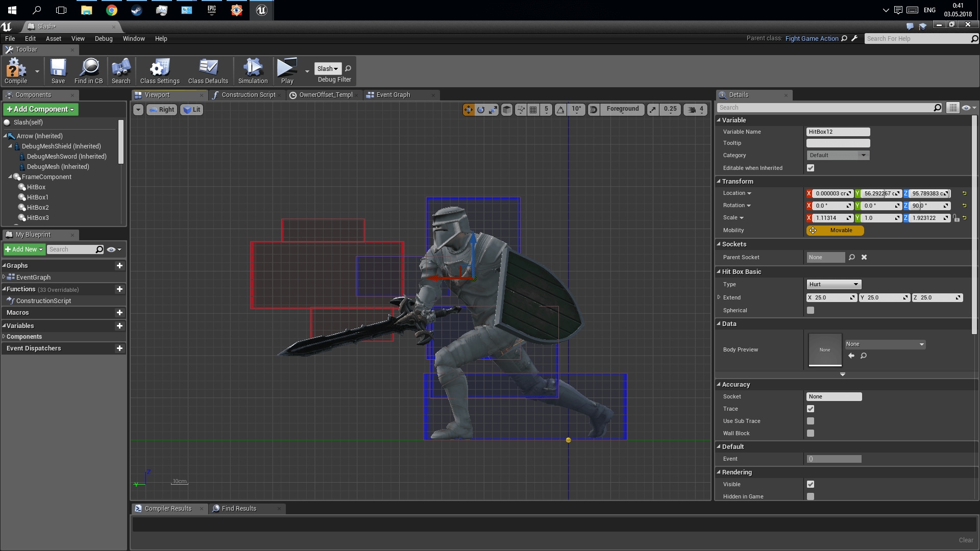Adjust the camera speed control
This screenshot has width=980, height=551.
pos(695,109)
